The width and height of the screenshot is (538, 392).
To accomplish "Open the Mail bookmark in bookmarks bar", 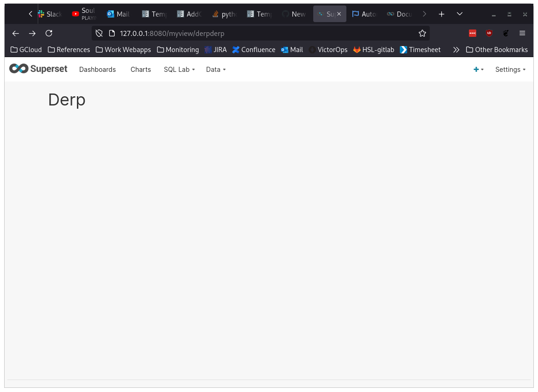I will click(292, 50).
